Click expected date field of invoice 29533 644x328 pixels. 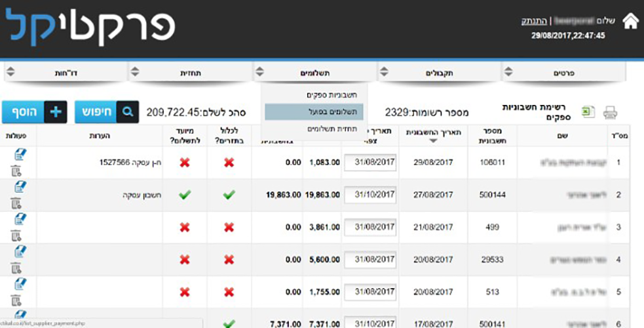pos(370,259)
